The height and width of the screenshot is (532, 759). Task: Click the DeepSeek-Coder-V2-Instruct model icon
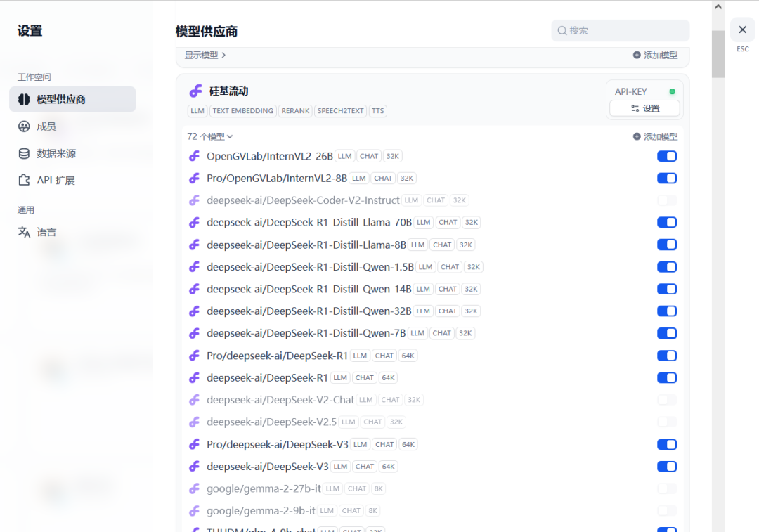click(x=194, y=200)
